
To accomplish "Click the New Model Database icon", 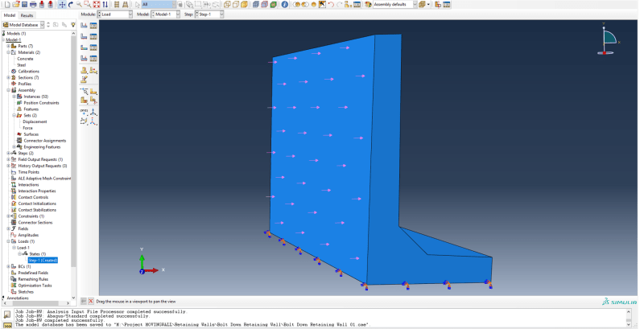I will click(7, 5).
